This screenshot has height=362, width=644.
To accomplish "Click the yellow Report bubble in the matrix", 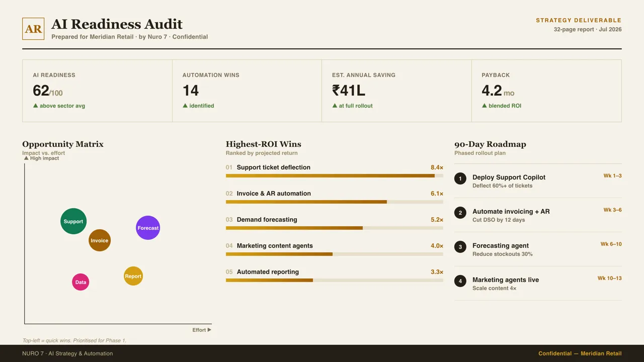I will point(133,276).
